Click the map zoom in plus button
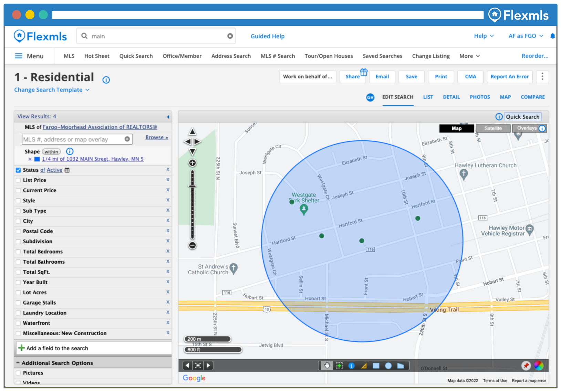 (x=193, y=163)
